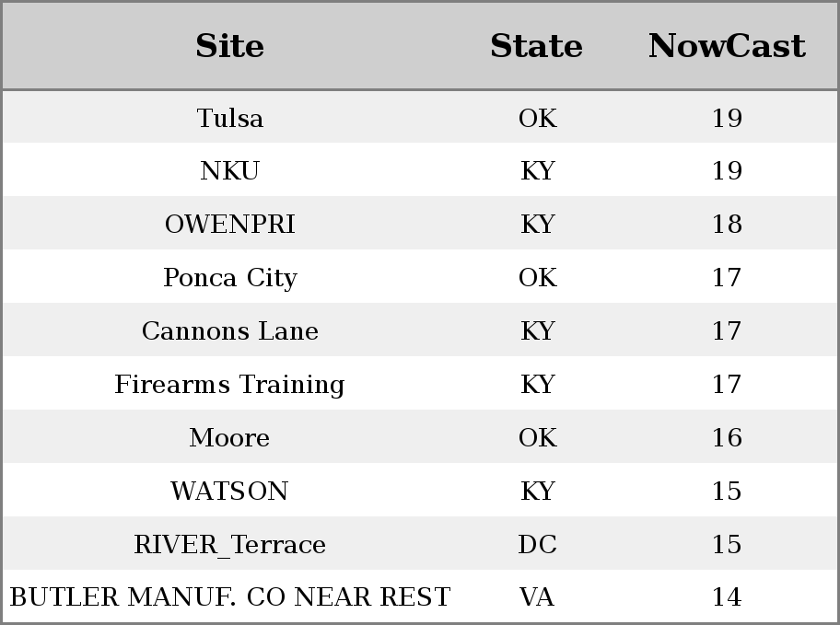This screenshot has height=625, width=840.
Task: Select the Ponca City row
Action: coord(420,277)
